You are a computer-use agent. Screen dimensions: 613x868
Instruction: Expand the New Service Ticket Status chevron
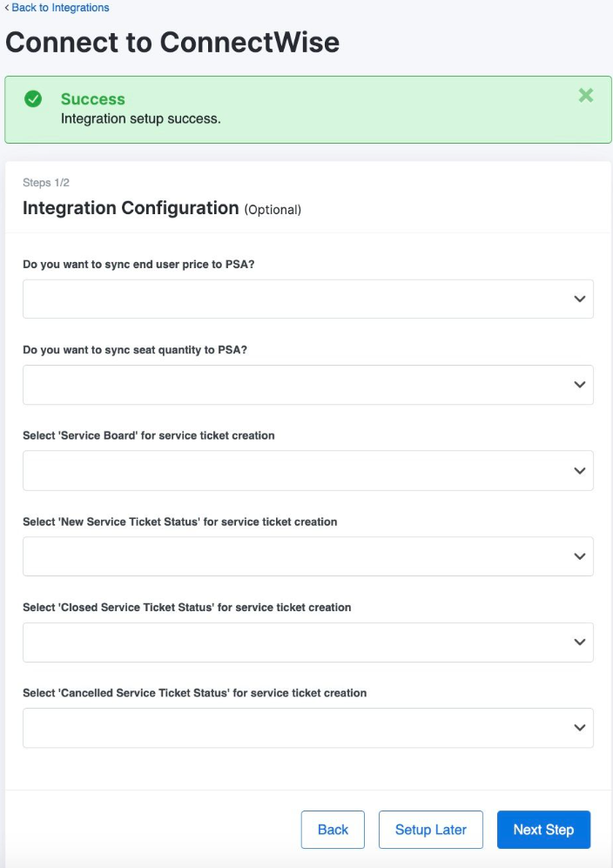pyautogui.click(x=580, y=556)
